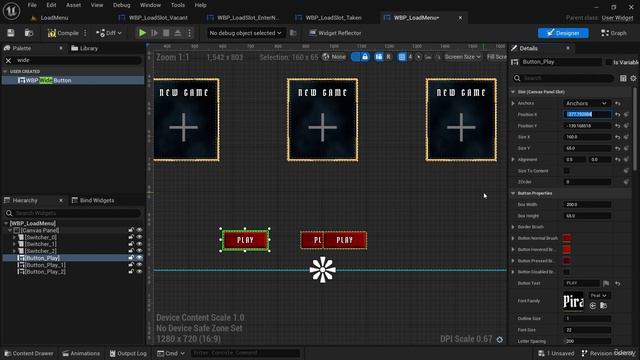
Task: Click the find debug object icon
Action: (x=293, y=33)
